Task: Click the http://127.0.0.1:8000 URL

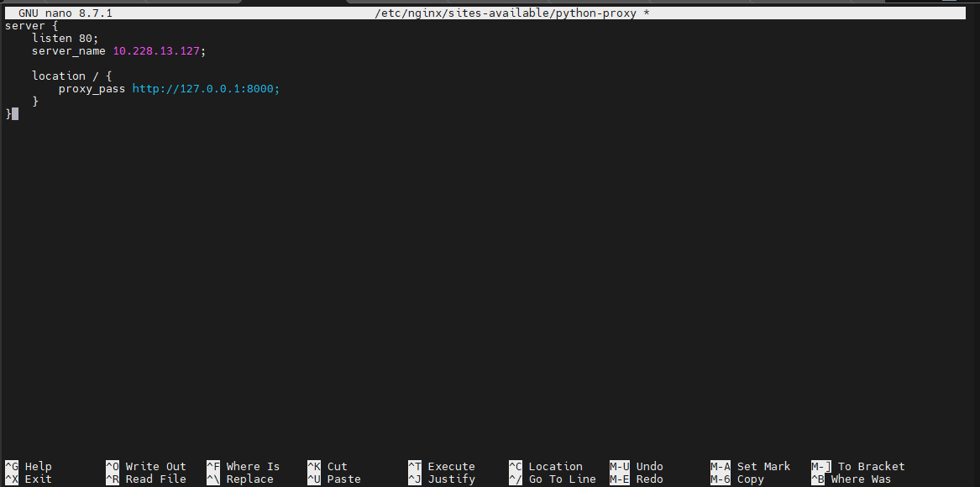Action: (203, 89)
